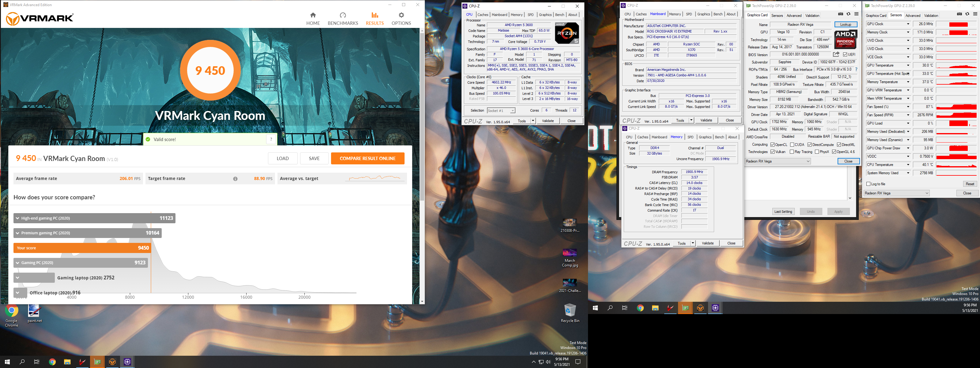
Task: Open Validation tab in GPU-Z Sensors window
Action: pyautogui.click(x=931, y=16)
